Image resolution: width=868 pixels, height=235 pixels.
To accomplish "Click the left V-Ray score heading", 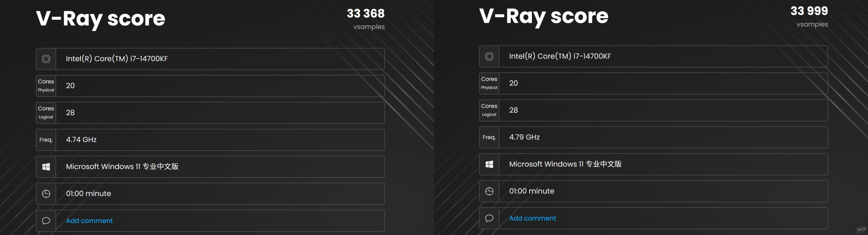I will click(100, 19).
